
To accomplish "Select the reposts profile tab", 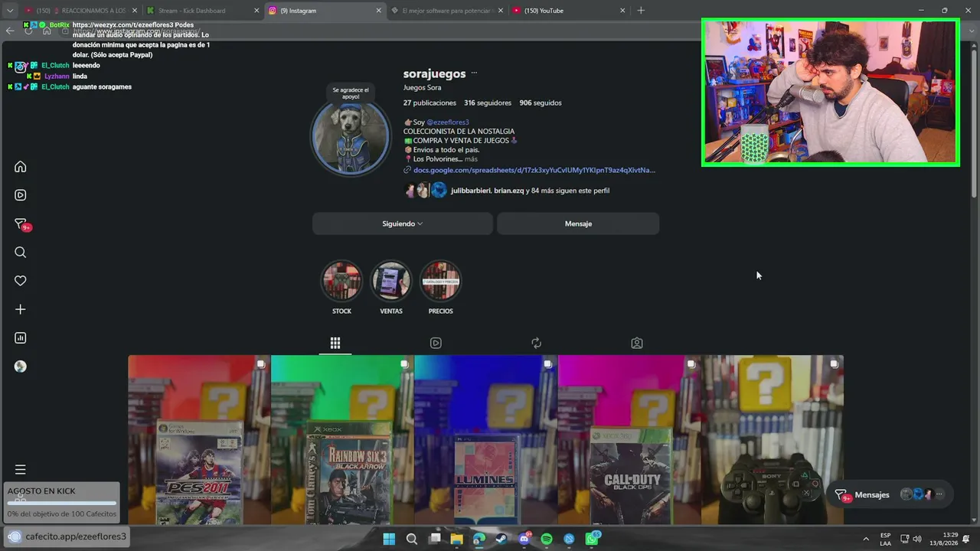I will 536,343.
